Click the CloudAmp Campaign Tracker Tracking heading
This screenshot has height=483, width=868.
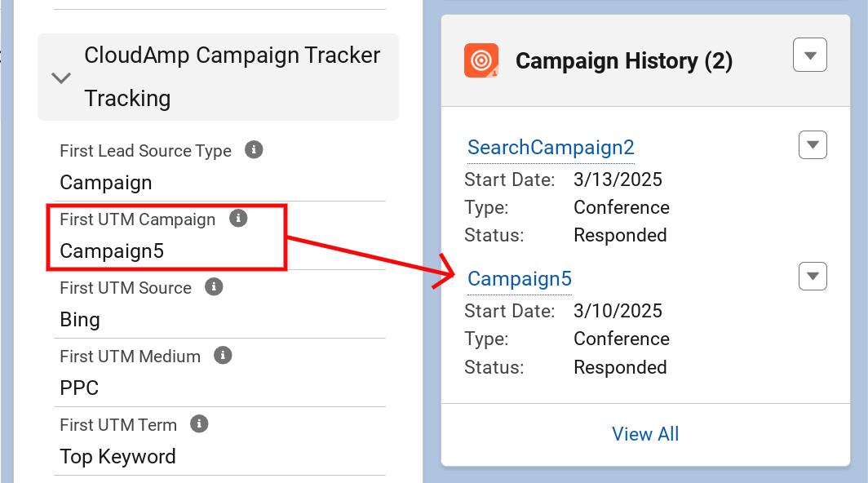232,77
